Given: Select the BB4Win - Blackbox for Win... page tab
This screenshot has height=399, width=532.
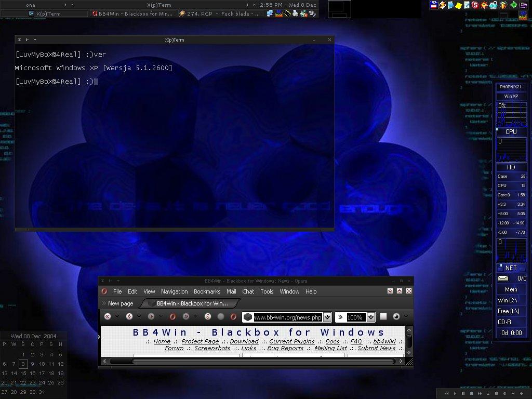Looking at the screenshot, I should [x=190, y=303].
